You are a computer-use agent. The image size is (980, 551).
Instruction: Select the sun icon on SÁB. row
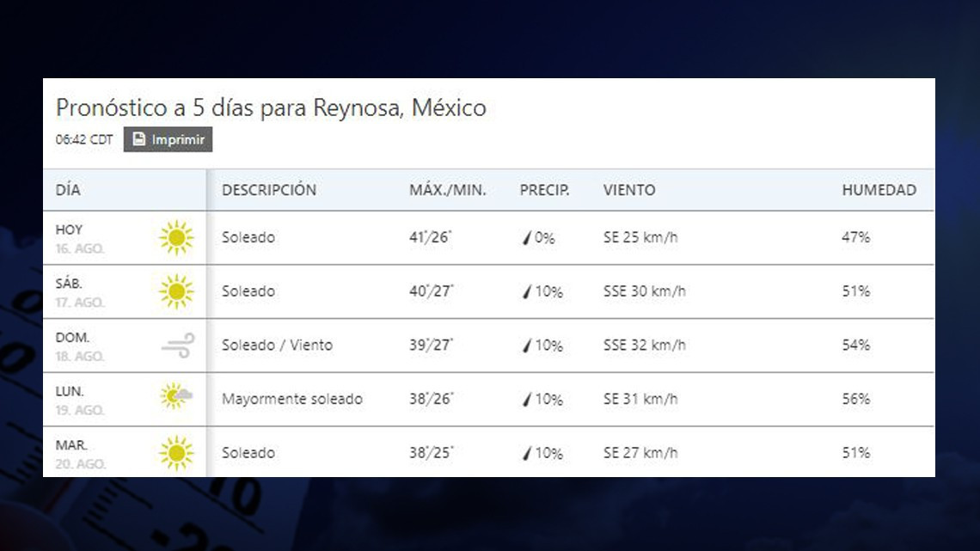[x=177, y=291]
